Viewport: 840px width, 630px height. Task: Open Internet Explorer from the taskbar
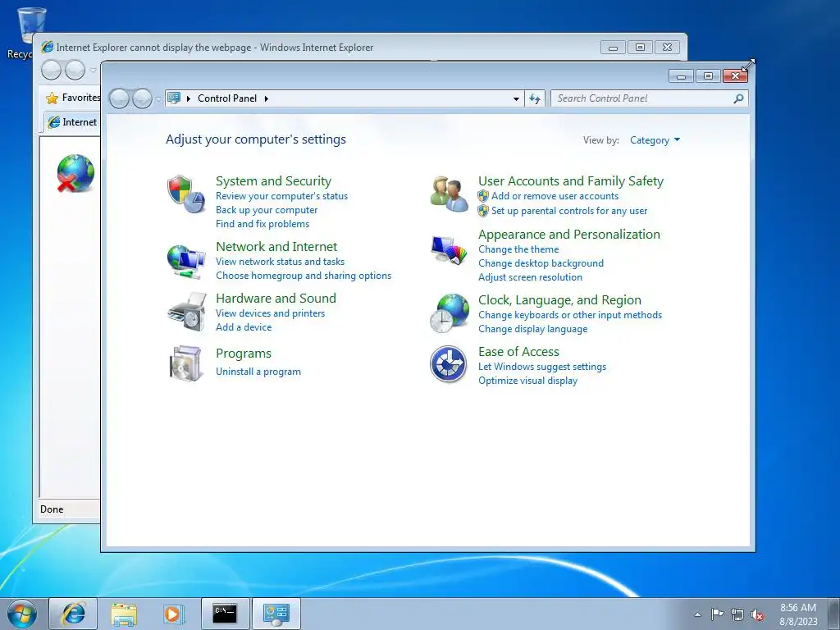click(73, 614)
